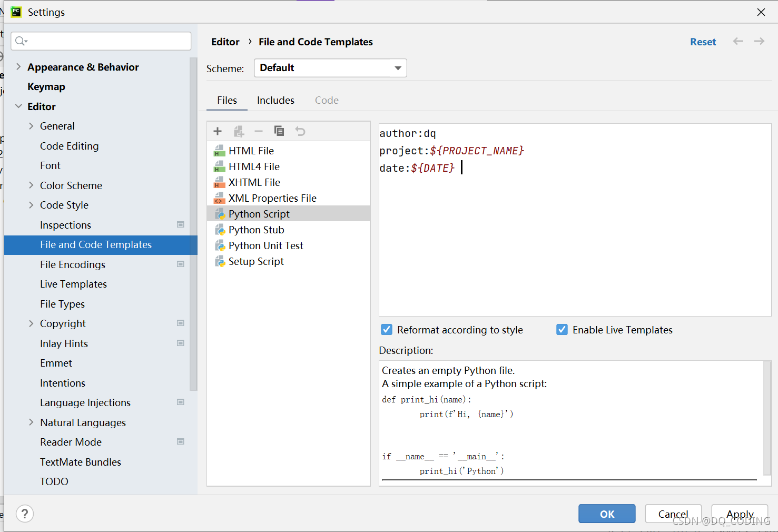Image resolution: width=778 pixels, height=532 pixels.
Task: Toggle Reformat according to style checkbox
Action: pyautogui.click(x=387, y=330)
